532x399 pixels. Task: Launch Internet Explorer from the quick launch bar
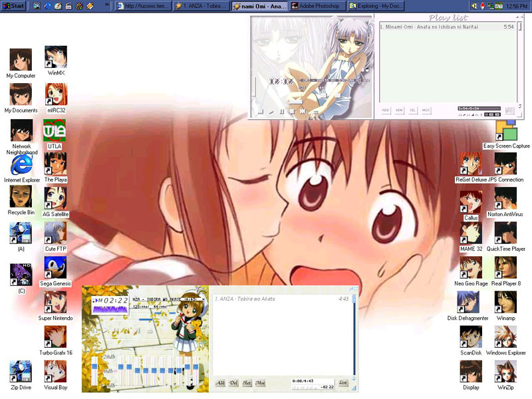point(47,6)
